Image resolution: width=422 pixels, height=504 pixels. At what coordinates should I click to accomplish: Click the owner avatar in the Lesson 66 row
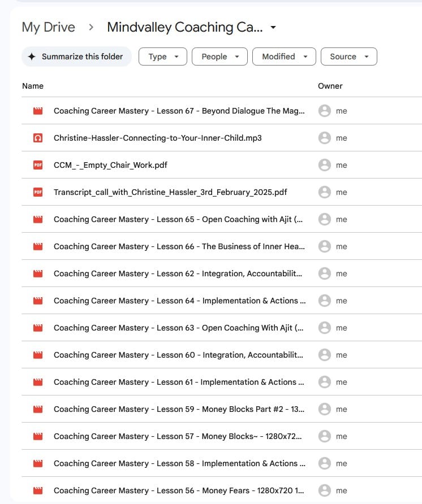click(x=324, y=247)
